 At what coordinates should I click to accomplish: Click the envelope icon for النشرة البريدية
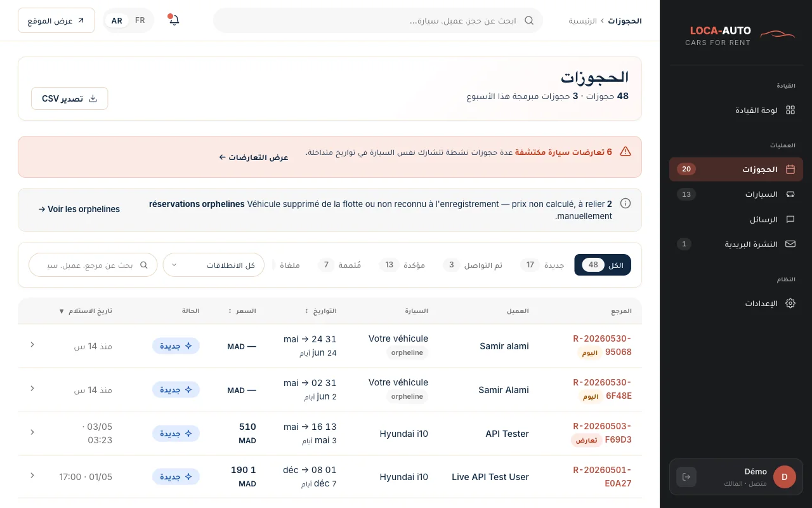(790, 244)
